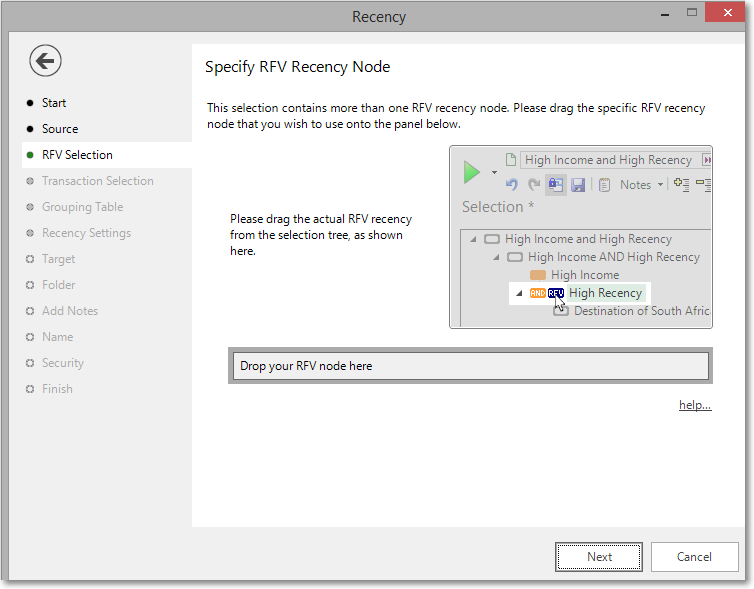Click the collapse-all tree icon at toolbar edge
The width and height of the screenshot is (754, 589).
[x=704, y=185]
